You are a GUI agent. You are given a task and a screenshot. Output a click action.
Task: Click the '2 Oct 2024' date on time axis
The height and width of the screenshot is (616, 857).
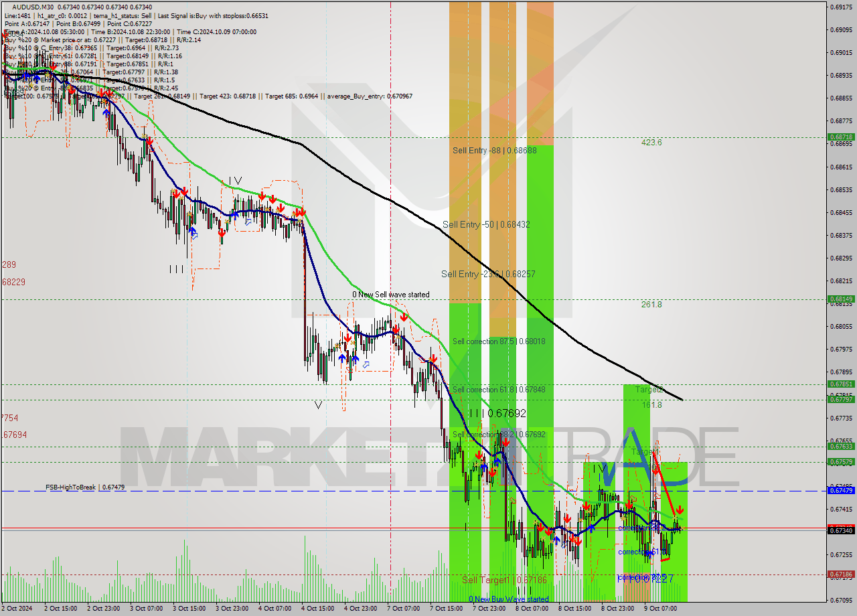[17, 609]
